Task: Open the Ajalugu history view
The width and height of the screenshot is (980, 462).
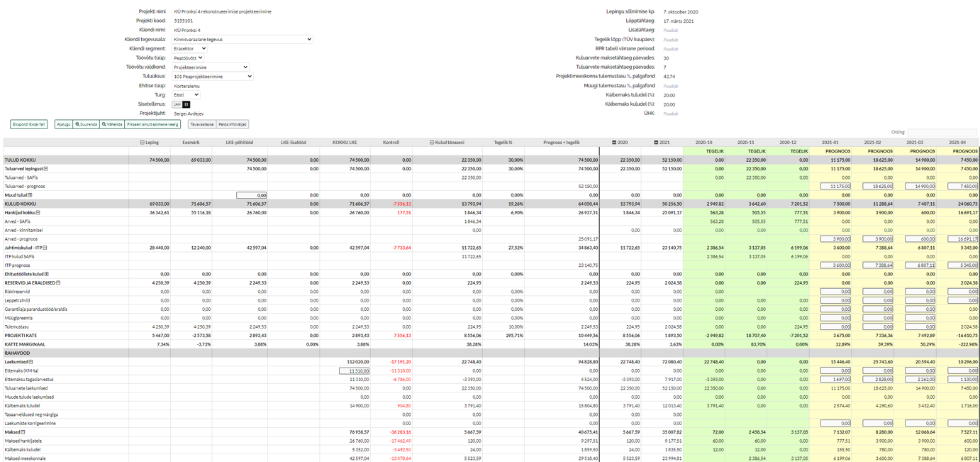Action: pos(64,124)
